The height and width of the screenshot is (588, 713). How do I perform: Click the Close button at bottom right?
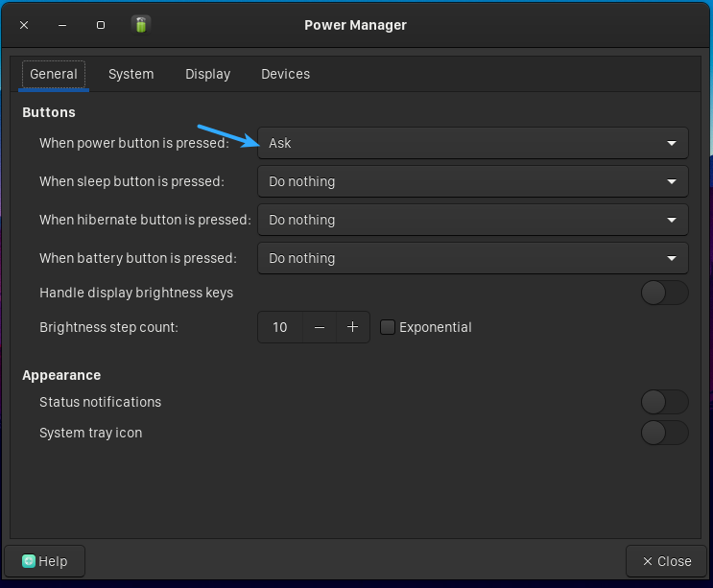pos(666,561)
